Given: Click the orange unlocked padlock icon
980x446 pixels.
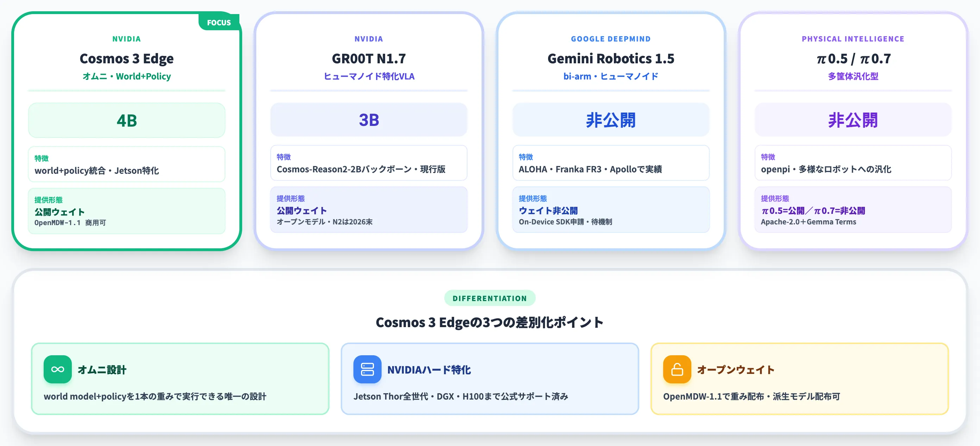Looking at the screenshot, I should [x=677, y=369].
